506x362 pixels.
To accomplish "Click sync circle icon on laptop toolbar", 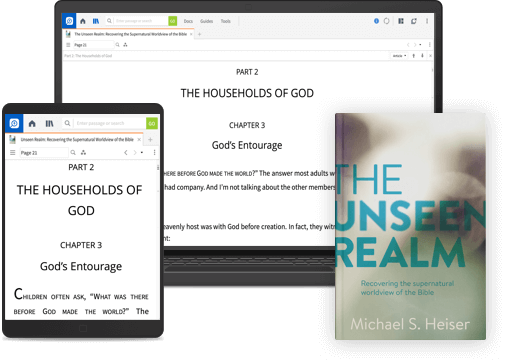I will tap(386, 21).
